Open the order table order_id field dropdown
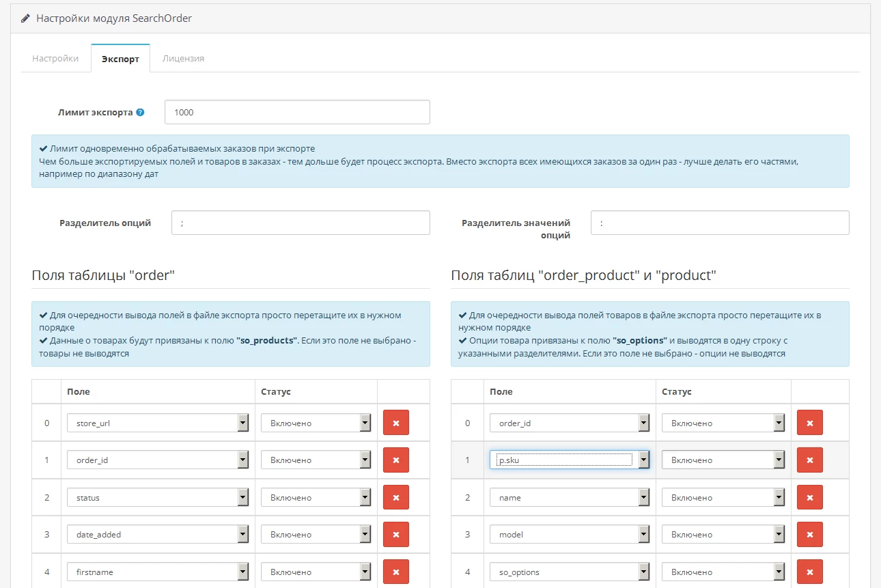 (158, 460)
